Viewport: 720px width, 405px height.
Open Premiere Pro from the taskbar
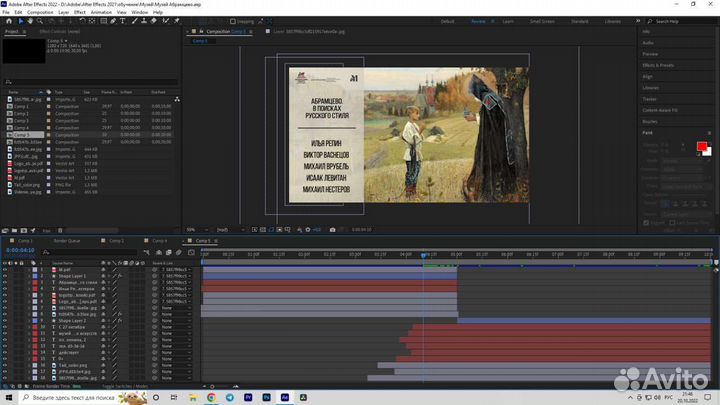(x=248, y=397)
